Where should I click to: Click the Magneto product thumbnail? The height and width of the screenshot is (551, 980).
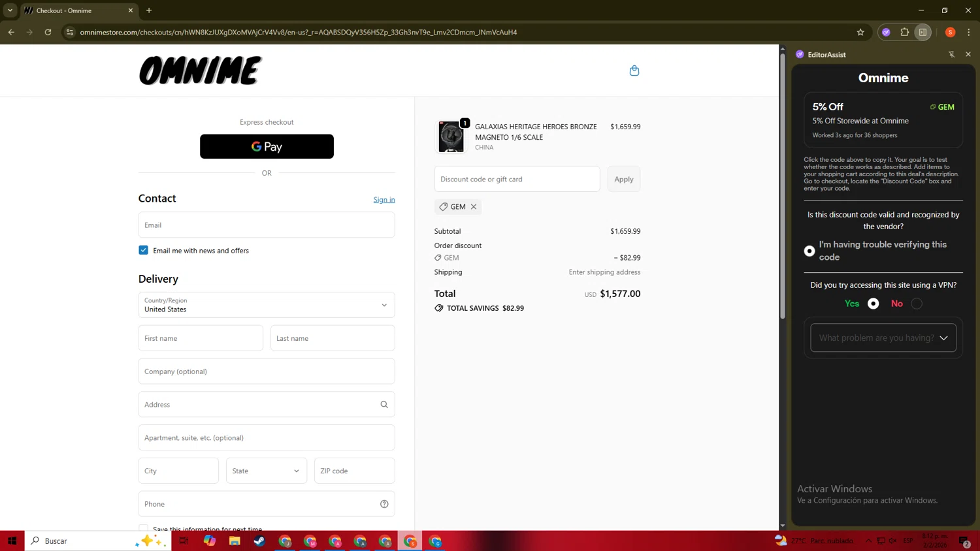[451, 136]
